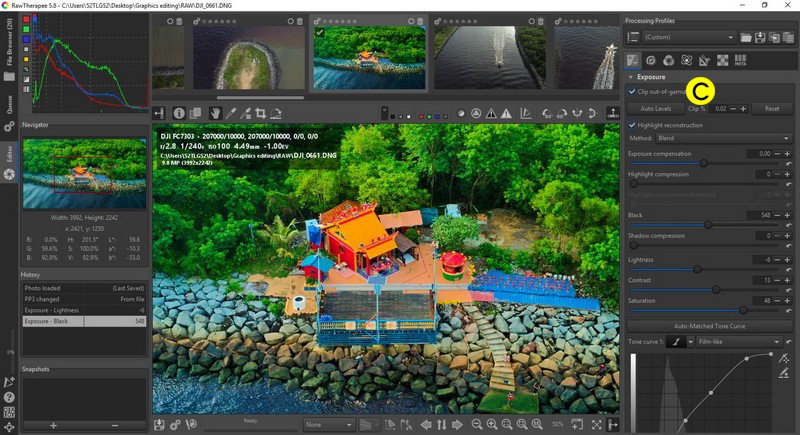The height and width of the screenshot is (435, 800).
Task: Uncheck Highlight reconstruction
Action: coord(632,124)
